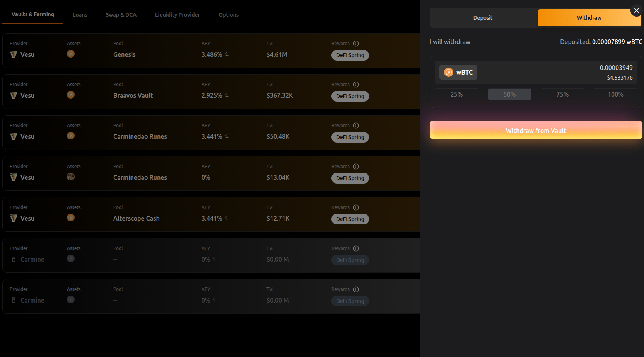Click asset icon in Carminedao Runes 0% row
The height and width of the screenshot is (357, 644).
coord(71,177)
